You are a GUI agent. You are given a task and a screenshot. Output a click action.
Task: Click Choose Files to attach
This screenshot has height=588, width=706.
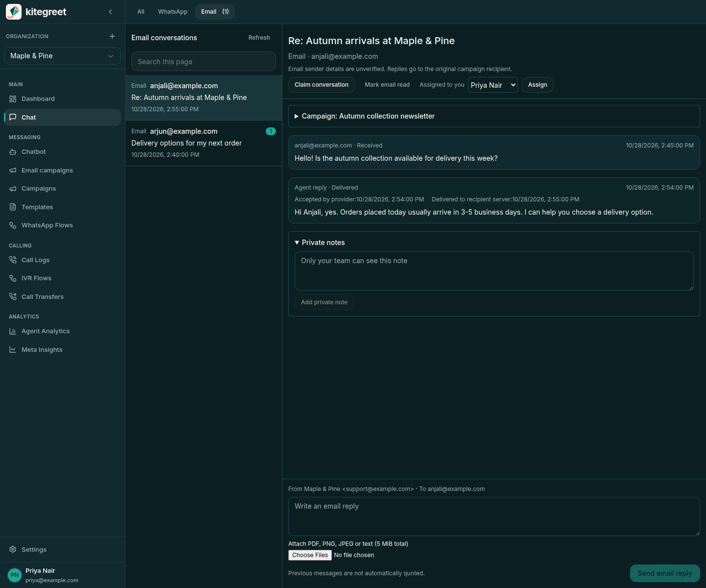pos(310,555)
